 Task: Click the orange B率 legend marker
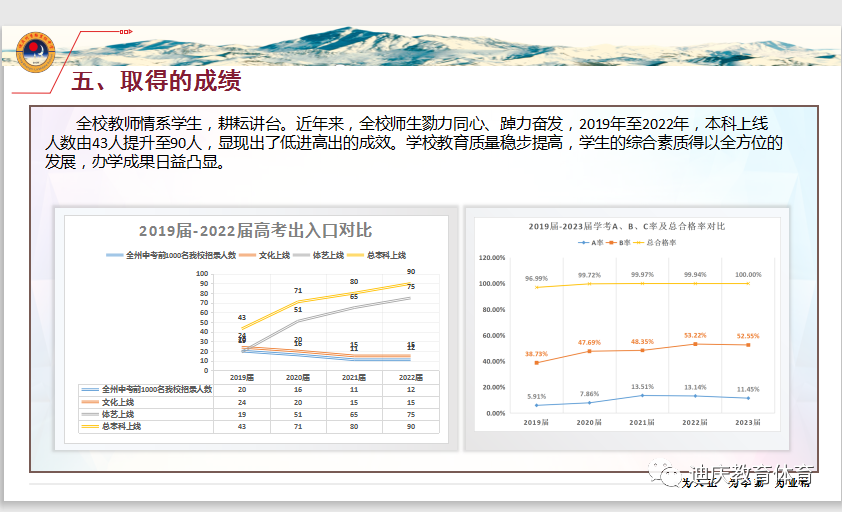tap(612, 242)
